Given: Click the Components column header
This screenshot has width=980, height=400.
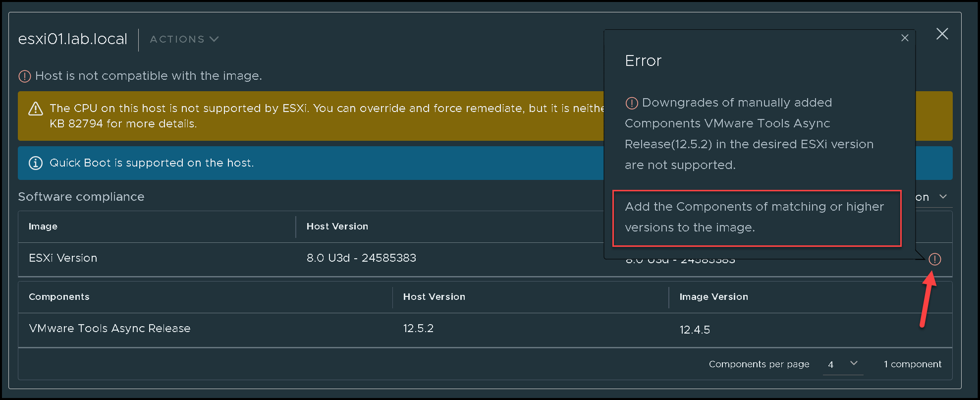Looking at the screenshot, I should pyautogui.click(x=59, y=297).
